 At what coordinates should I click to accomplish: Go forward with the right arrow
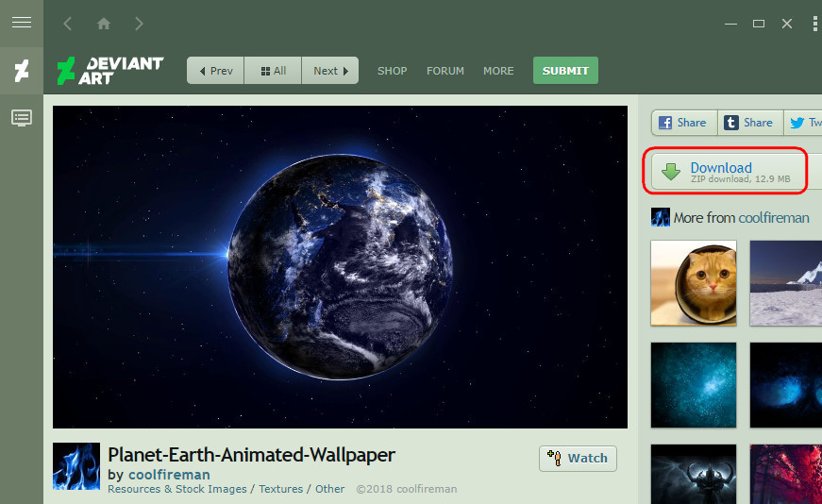139,24
